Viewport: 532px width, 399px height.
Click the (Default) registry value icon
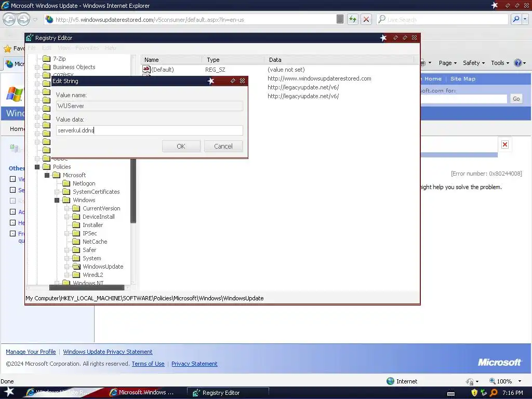[x=146, y=69]
